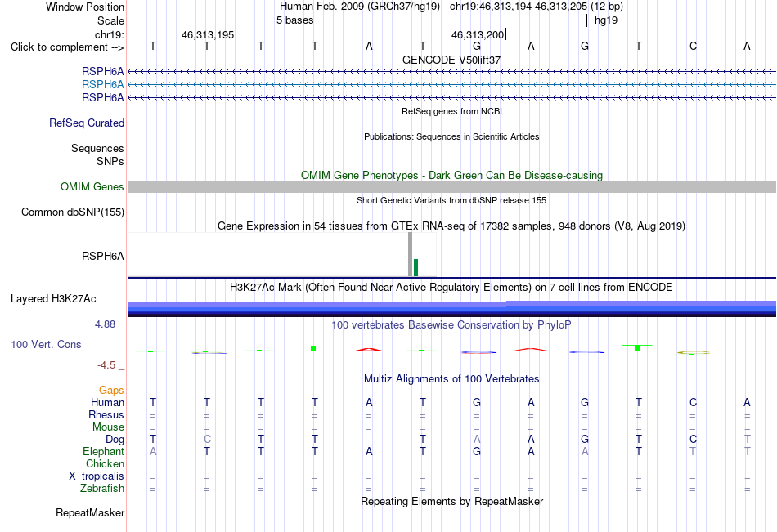The width and height of the screenshot is (777, 532).
Task: Click the gray OMIM Genes bar
Action: 452,187
